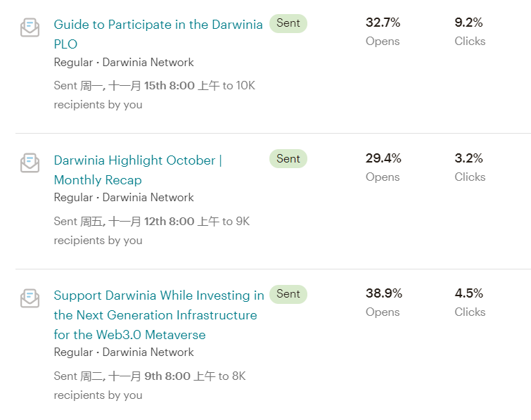Image resolution: width=531 pixels, height=420 pixels.
Task: Click the envelope icon beside the October Monthly Recap campaign
Action: [30, 163]
